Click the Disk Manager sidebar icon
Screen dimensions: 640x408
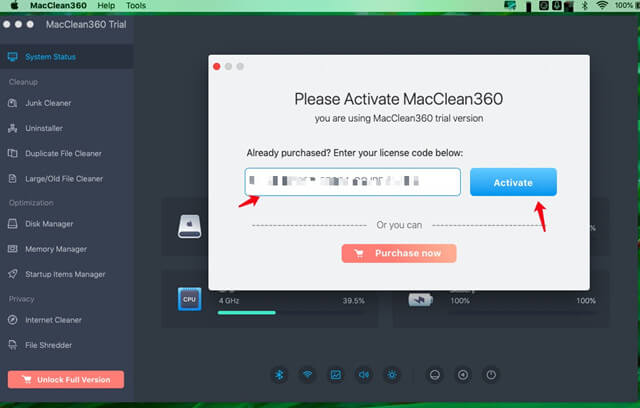point(13,224)
